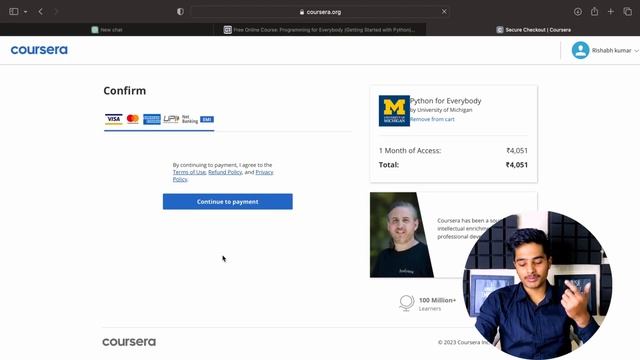Screen dimensions: 640x360
Task: Click the 1 Month of Access label
Action: [410, 151]
